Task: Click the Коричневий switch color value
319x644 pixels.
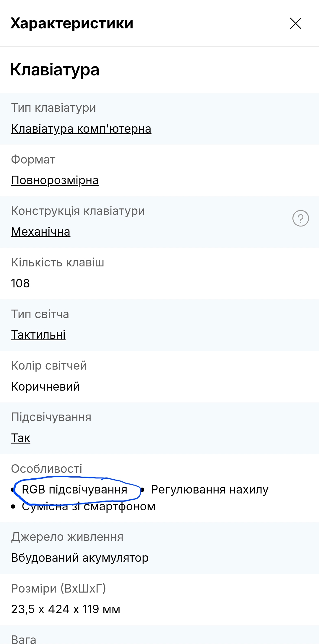Action: 45,387
